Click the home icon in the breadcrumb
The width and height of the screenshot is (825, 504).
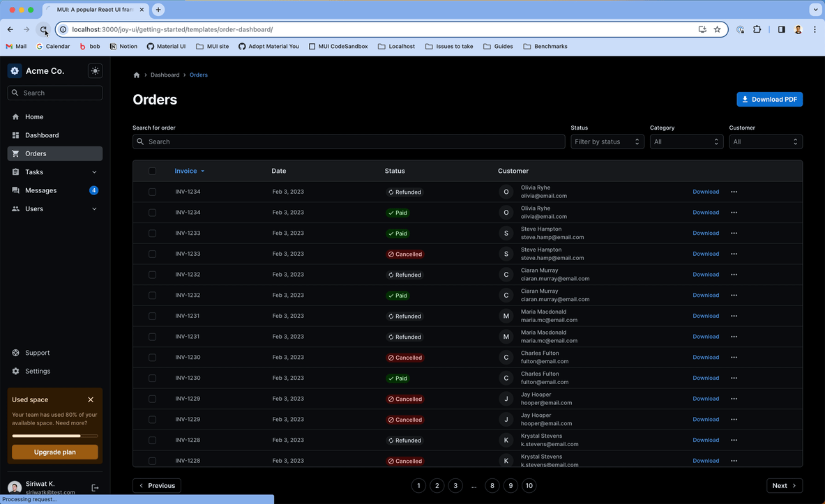(x=137, y=75)
